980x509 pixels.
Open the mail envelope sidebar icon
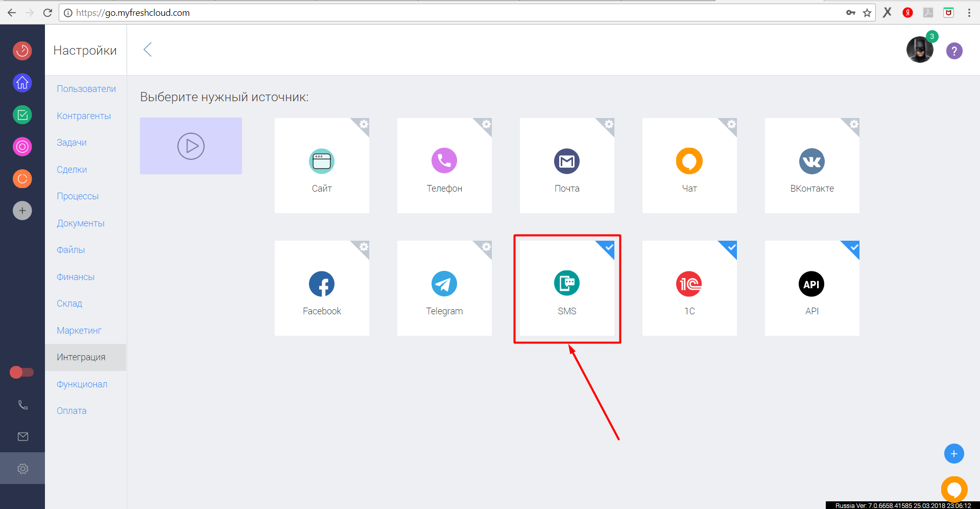[23, 436]
